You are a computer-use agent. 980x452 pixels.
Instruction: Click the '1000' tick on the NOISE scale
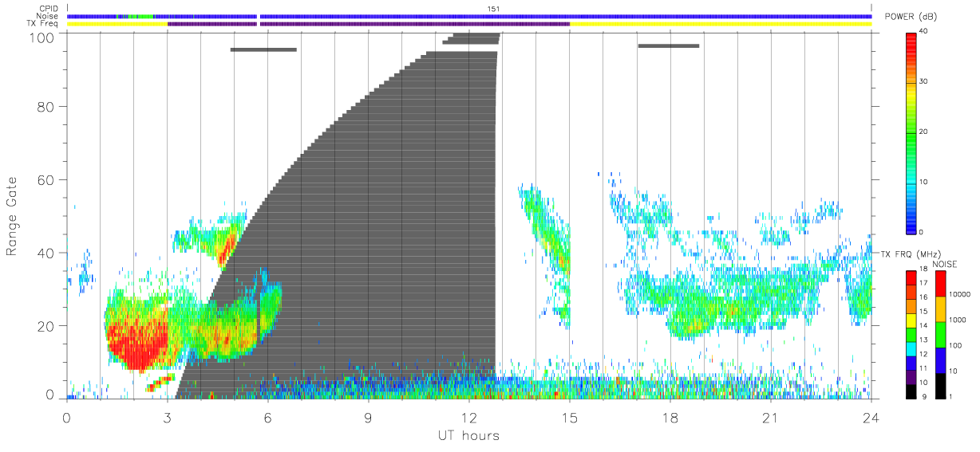(x=957, y=320)
